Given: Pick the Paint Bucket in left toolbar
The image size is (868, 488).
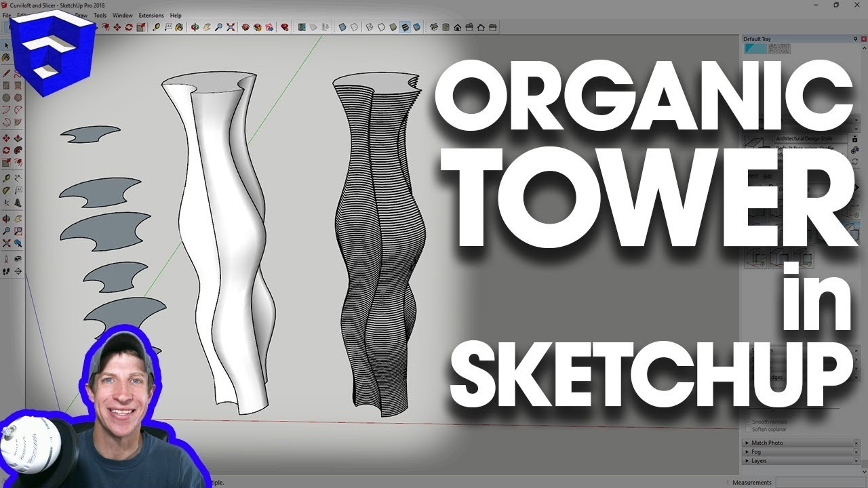Looking at the screenshot, I should 6,58.
